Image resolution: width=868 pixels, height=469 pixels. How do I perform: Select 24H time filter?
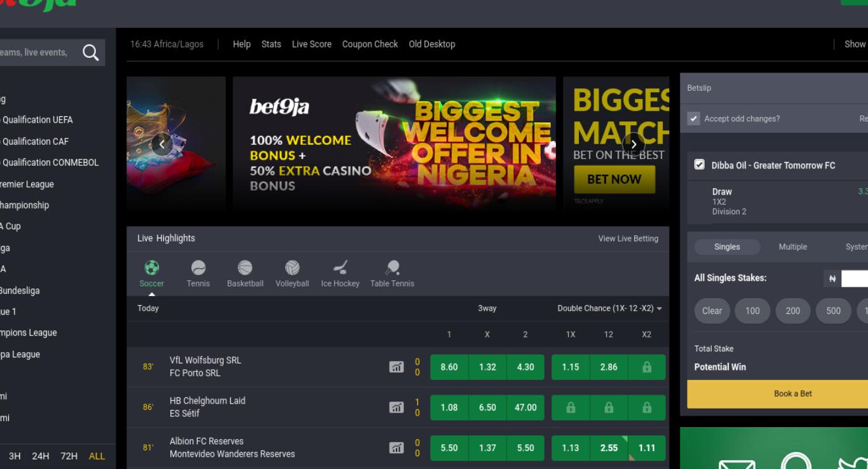coord(41,456)
